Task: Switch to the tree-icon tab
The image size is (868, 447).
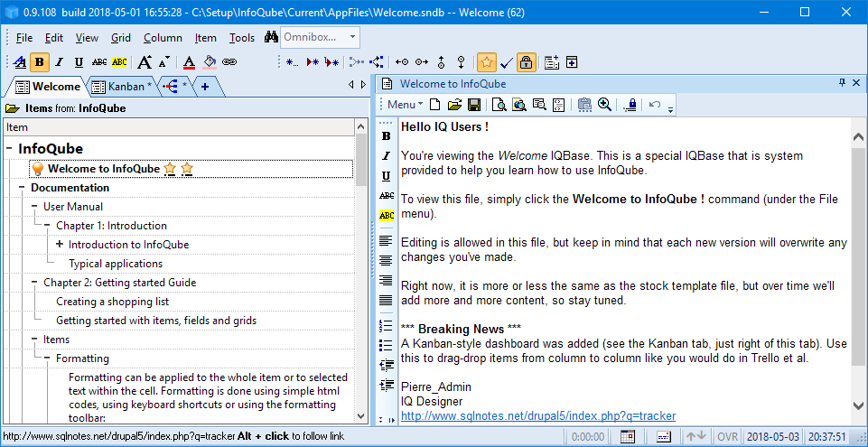Action: click(x=175, y=87)
